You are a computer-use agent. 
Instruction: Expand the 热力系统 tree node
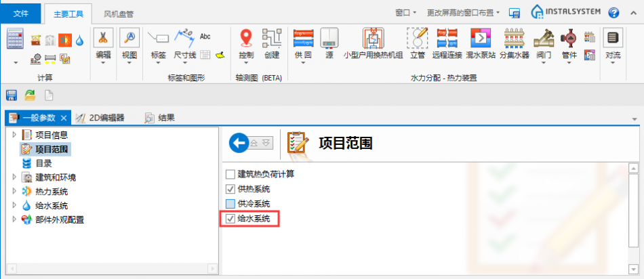[x=14, y=192]
